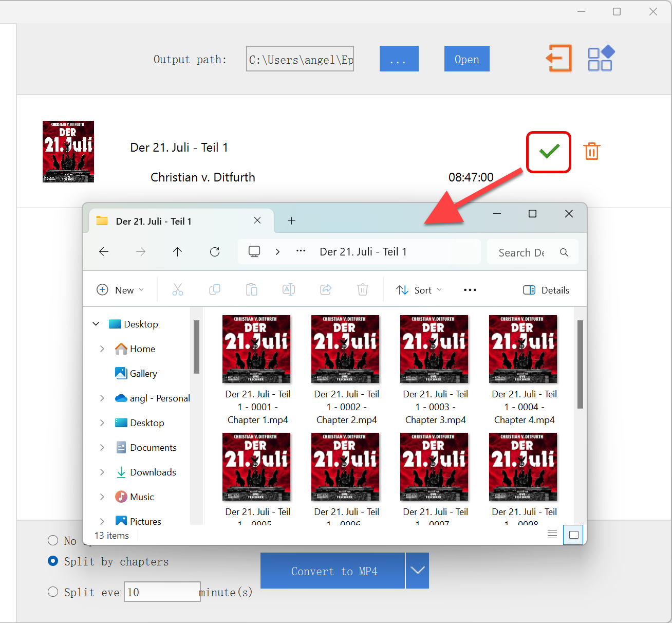Viewport: 672px width, 623px height.
Task: Open the See more options ellipsis
Action: [470, 290]
